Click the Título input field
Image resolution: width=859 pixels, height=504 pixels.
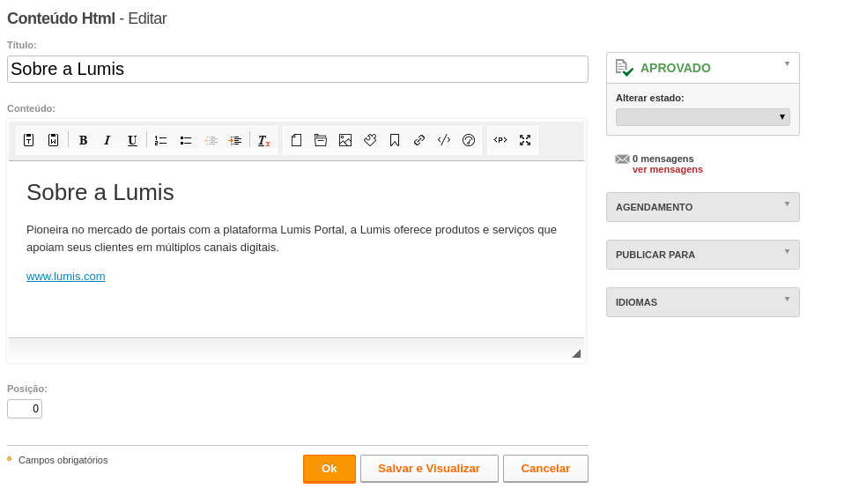pyautogui.click(x=298, y=69)
